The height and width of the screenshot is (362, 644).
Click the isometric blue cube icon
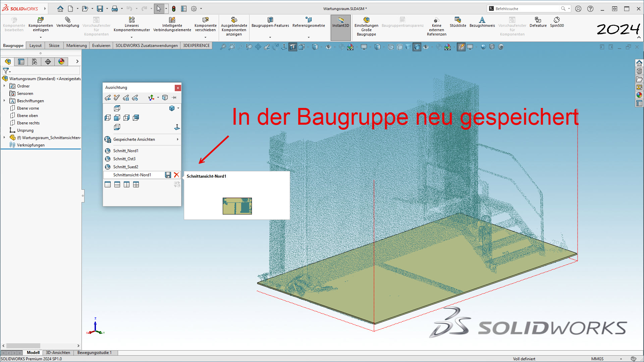172,108
